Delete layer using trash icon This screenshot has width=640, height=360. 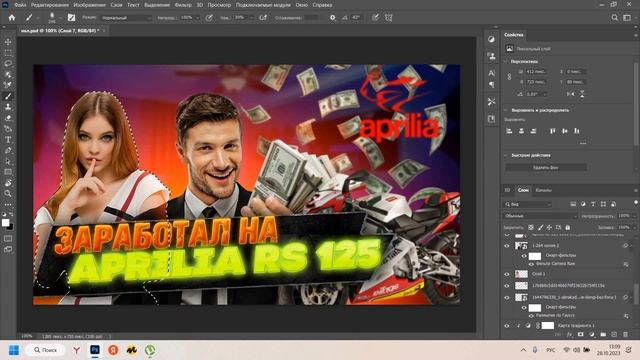(x=625, y=334)
